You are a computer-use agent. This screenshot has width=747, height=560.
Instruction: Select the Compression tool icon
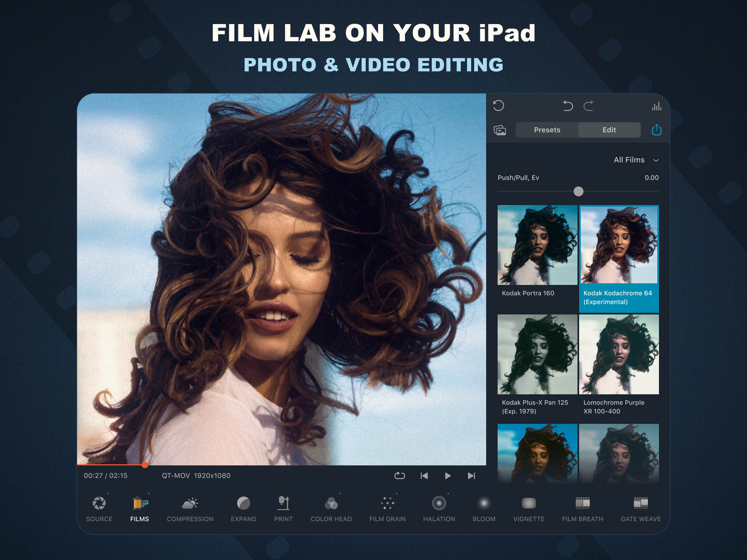(190, 504)
